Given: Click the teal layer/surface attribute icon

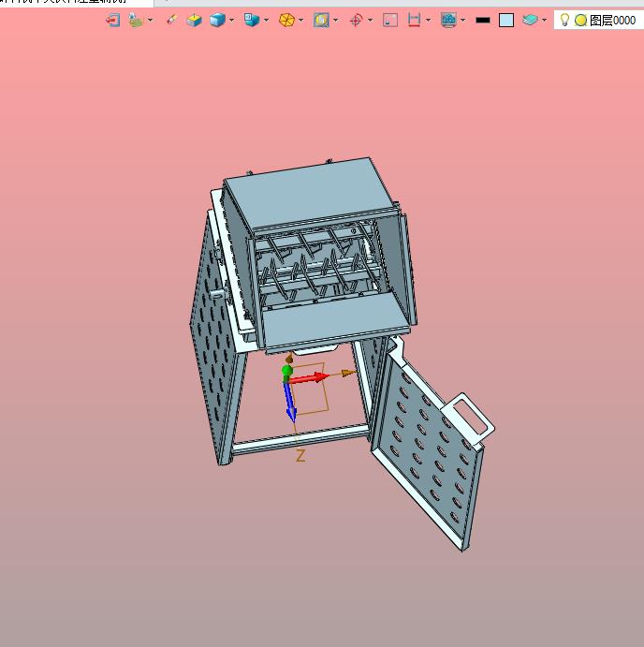Looking at the screenshot, I should [x=530, y=20].
